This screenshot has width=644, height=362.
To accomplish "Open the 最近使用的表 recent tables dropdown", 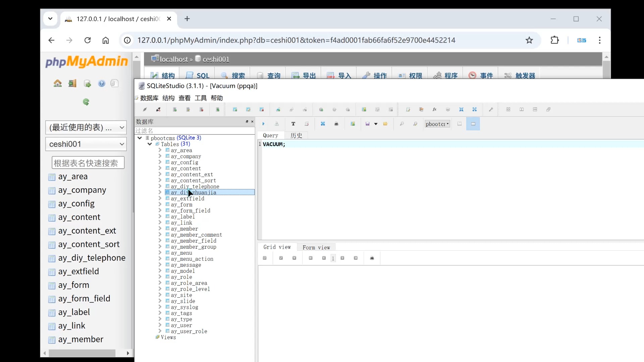I will coord(86,127).
